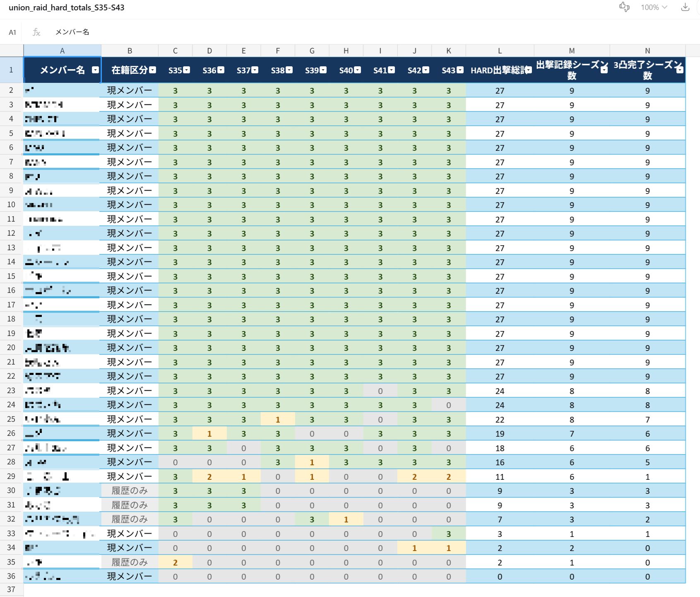Image resolution: width=700 pixels, height=597 pixels.
Task: Click the thumbs feedback icon
Action: click(624, 7)
